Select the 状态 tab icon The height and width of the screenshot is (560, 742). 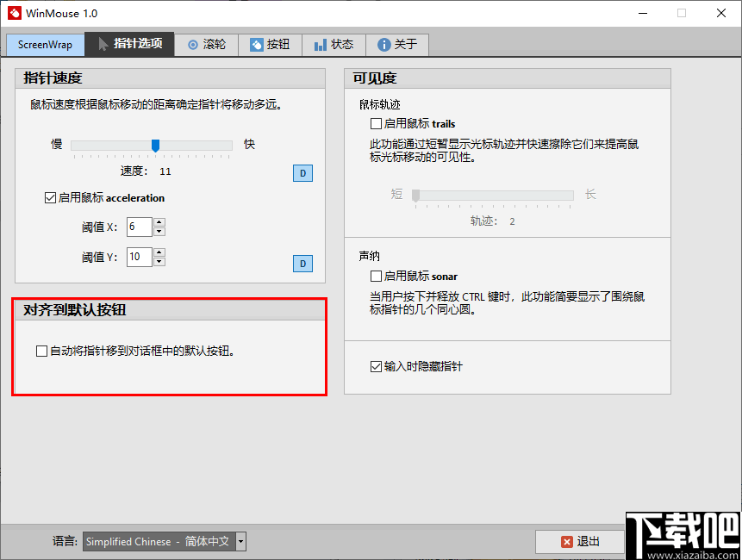[x=321, y=45]
